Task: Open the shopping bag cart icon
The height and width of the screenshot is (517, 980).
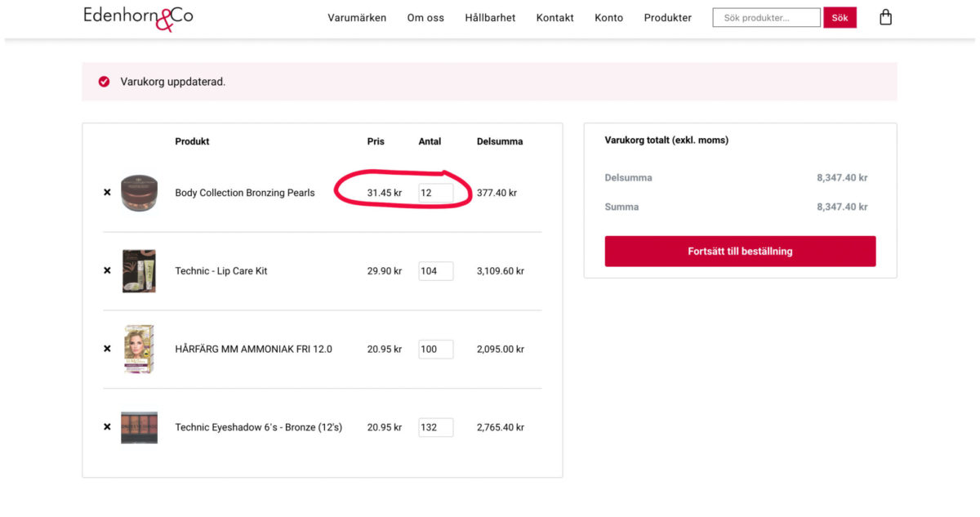Action: 885,17
